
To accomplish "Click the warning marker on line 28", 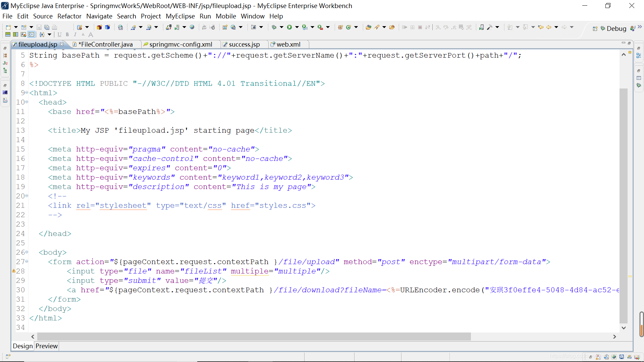I will click(x=14, y=271).
